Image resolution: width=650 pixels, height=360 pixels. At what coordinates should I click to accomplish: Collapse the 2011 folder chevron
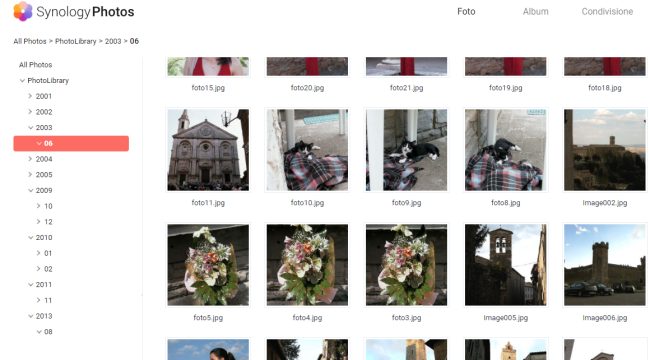click(31, 285)
